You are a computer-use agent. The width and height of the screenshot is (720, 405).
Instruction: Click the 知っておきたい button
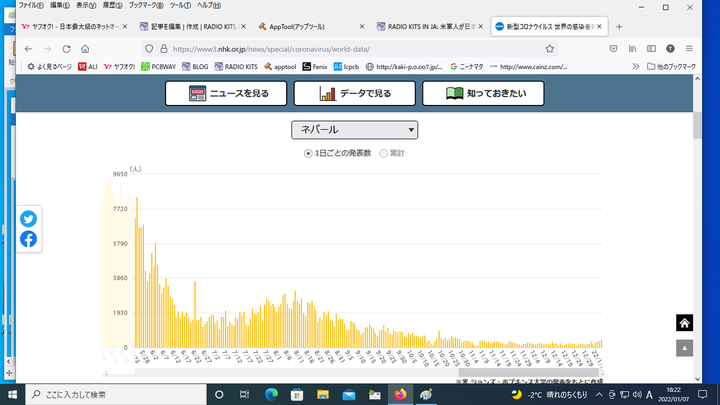(x=483, y=93)
